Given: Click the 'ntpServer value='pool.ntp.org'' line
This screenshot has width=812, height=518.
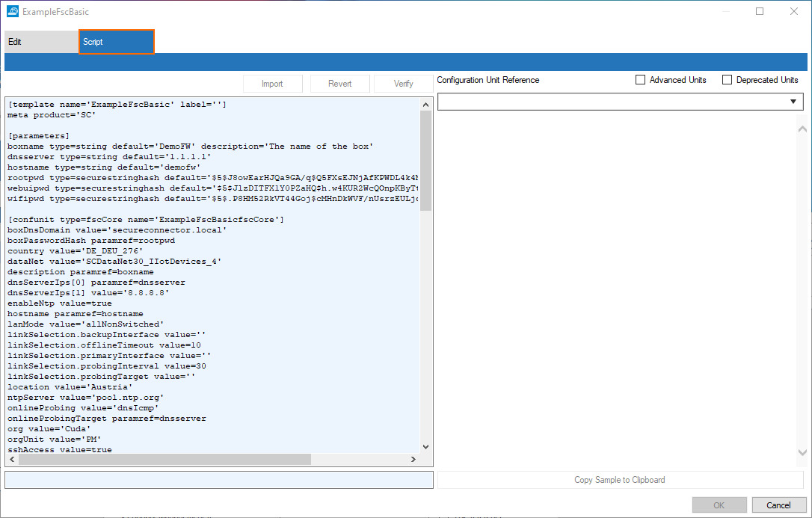Looking at the screenshot, I should [85, 398].
